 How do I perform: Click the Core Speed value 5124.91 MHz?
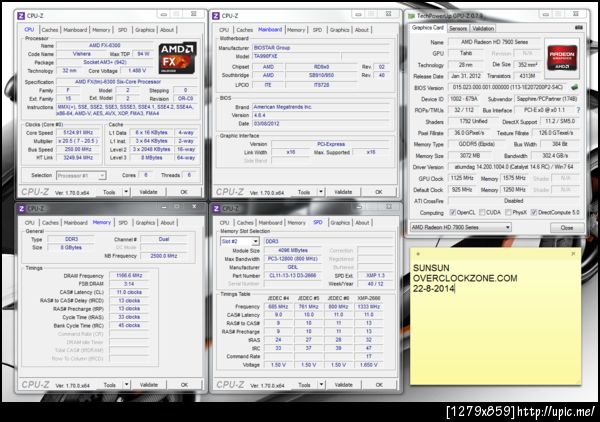[x=78, y=133]
